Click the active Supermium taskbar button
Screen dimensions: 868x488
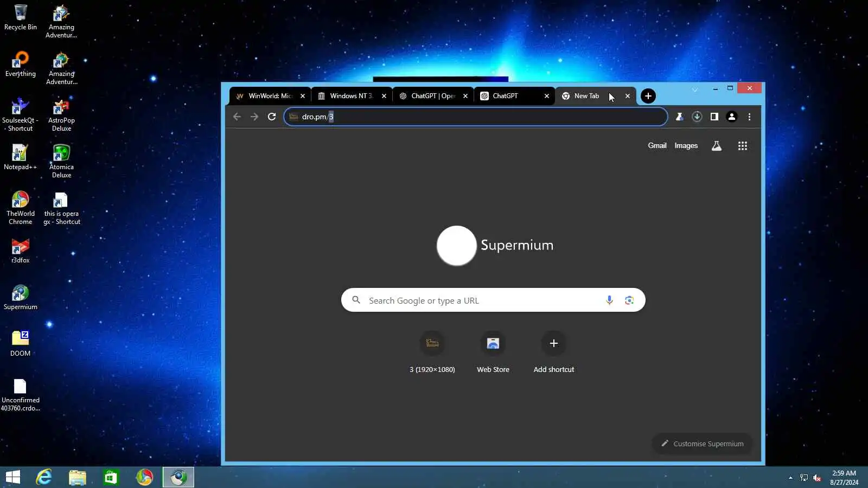click(178, 477)
